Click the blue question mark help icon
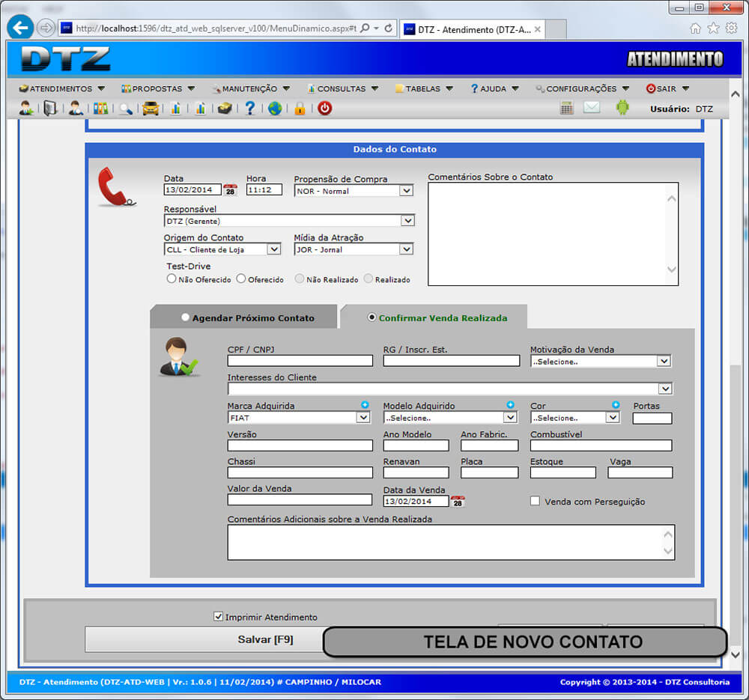The width and height of the screenshot is (749, 700). [x=250, y=108]
